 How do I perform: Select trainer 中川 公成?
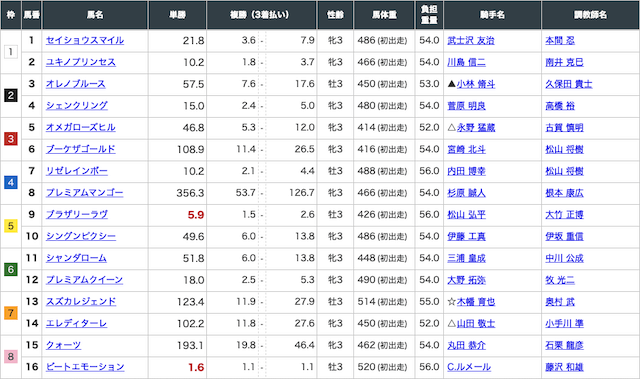tap(564, 258)
